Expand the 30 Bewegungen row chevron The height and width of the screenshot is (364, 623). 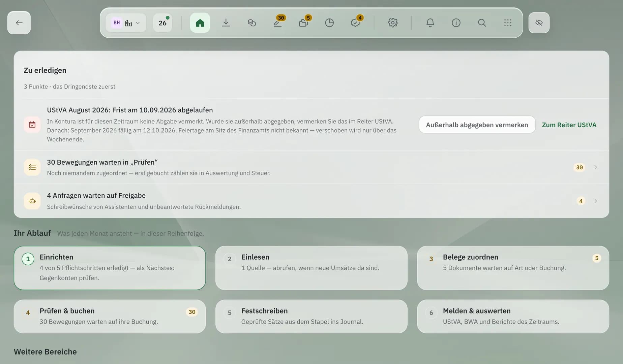tap(596, 167)
